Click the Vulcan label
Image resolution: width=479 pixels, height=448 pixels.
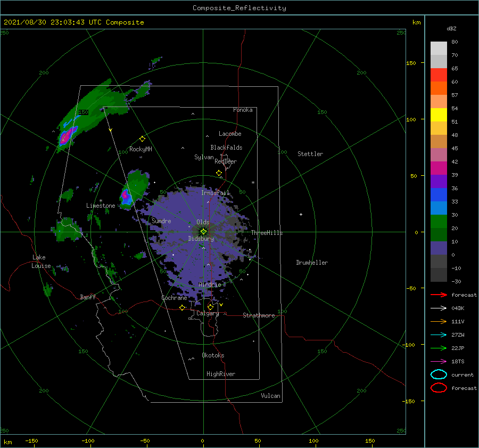[x=270, y=396]
